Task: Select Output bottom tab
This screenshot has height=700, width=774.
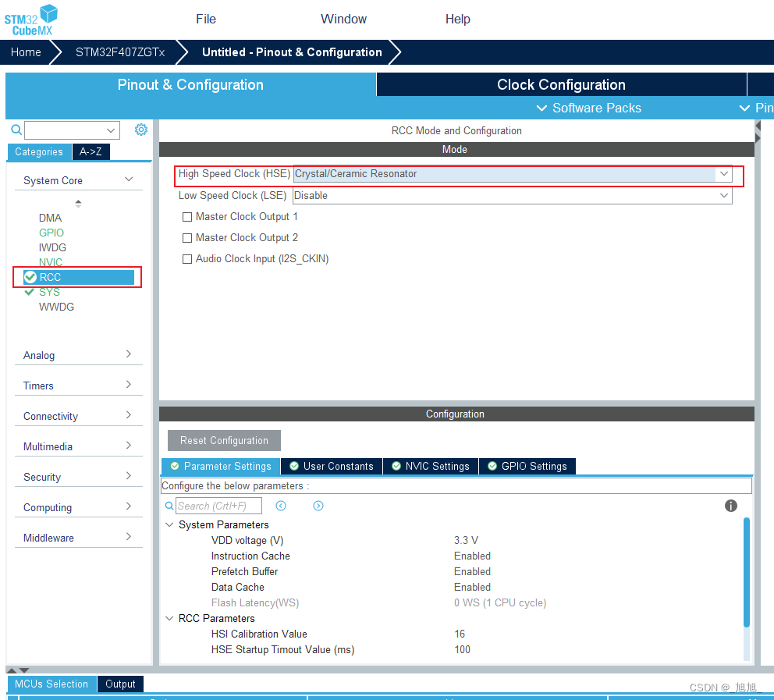Action: (x=120, y=684)
